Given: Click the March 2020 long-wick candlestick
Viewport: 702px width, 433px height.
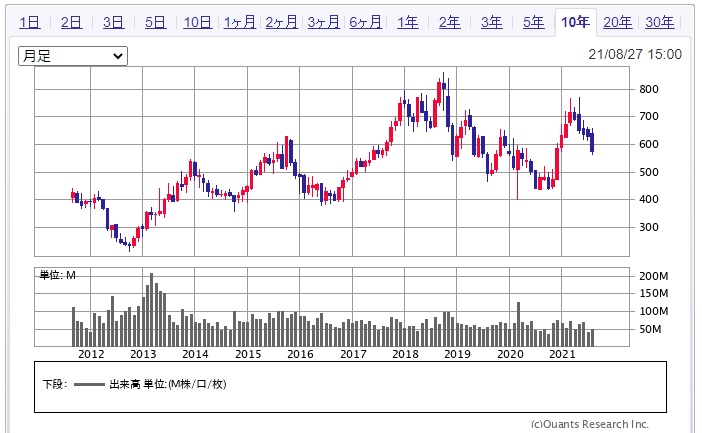Looking at the screenshot, I should tap(518, 170).
